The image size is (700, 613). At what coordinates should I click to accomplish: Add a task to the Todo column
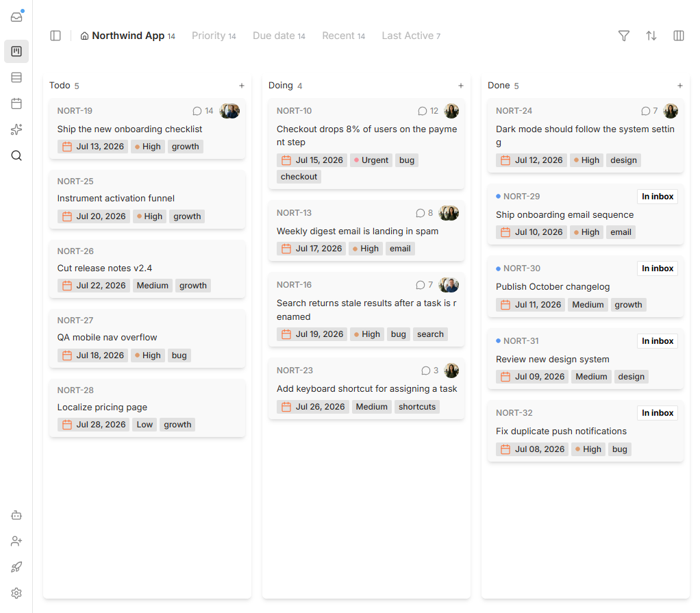[242, 86]
